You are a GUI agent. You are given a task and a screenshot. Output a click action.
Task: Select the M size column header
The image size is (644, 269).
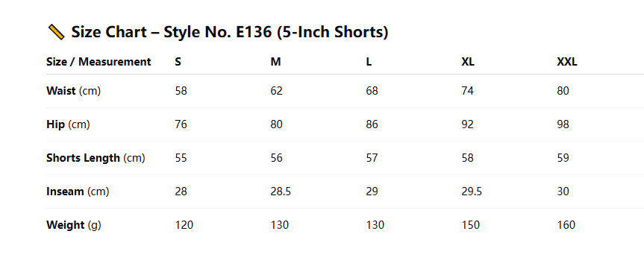[275, 62]
